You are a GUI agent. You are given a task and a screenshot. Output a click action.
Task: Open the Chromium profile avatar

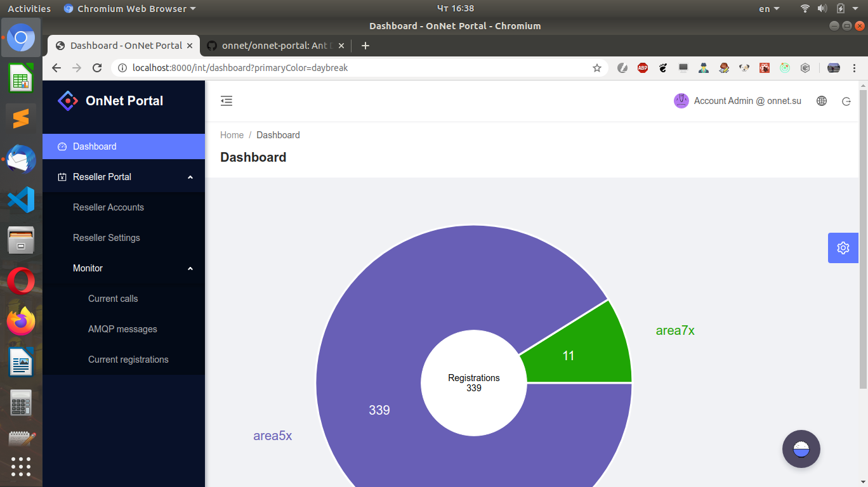tap(834, 68)
